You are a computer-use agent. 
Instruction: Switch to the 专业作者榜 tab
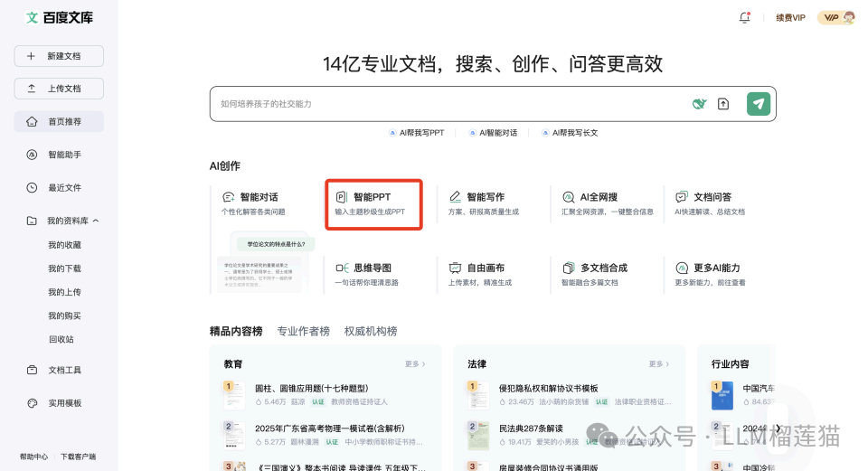[x=304, y=332]
